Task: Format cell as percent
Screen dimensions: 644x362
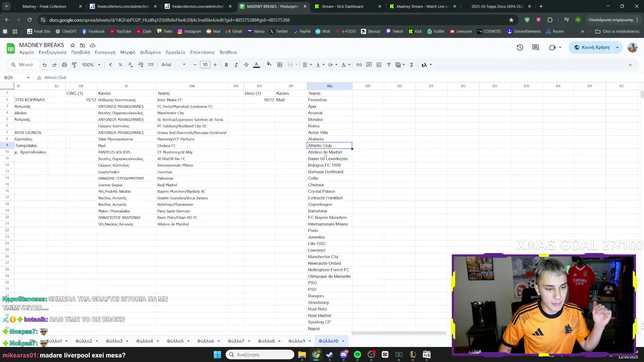Action: click(x=120, y=65)
